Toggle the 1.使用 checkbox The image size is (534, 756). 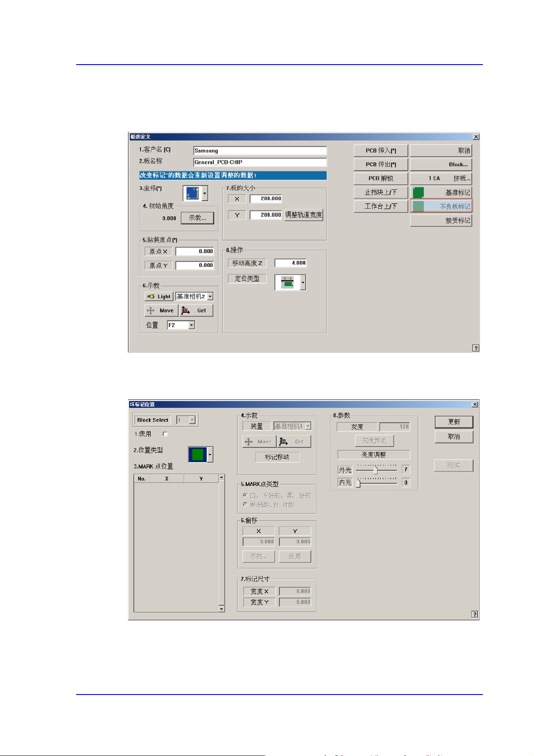tap(165, 434)
